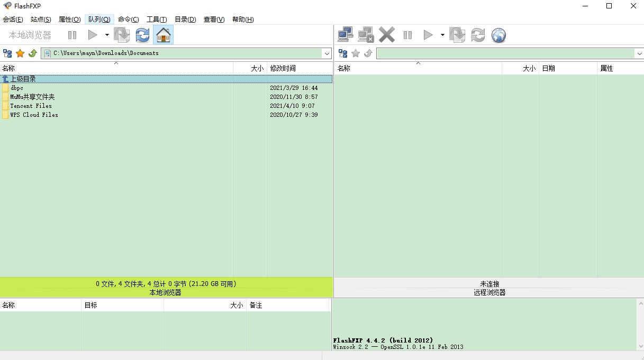Click the grey up-directory arrow in remote pane
Image resolution: width=644 pixels, height=360 pixels.
coord(368,53)
